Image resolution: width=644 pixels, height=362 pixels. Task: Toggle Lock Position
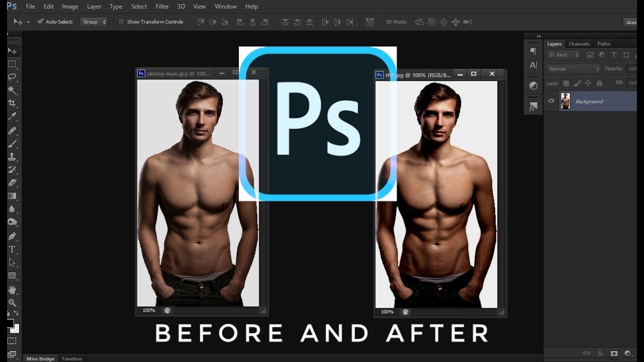(x=588, y=83)
